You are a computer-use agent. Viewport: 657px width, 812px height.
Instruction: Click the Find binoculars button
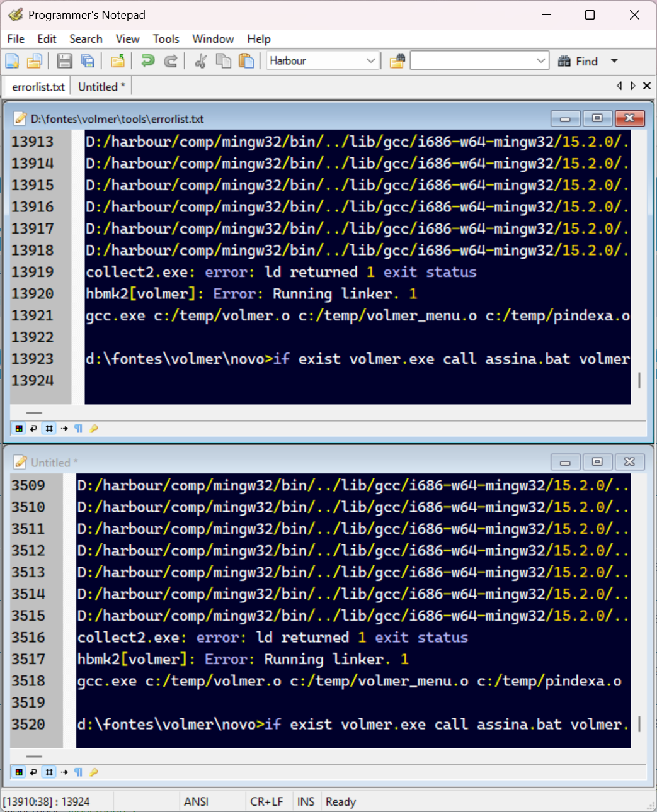point(578,61)
